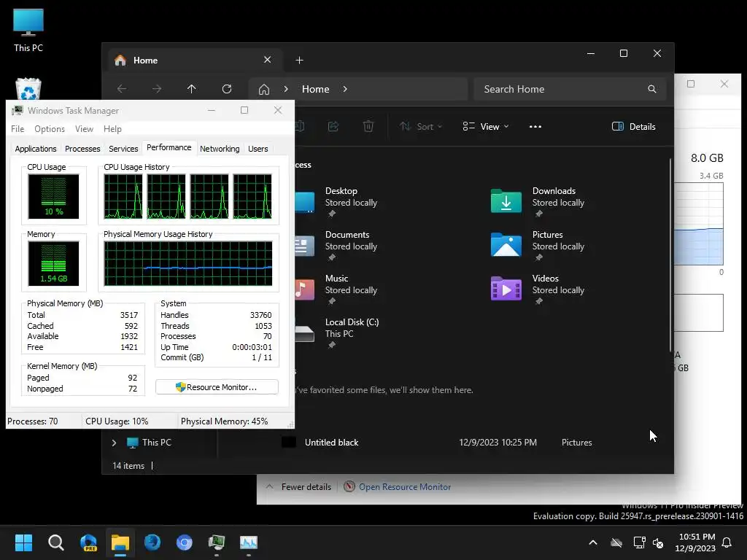Click the Resource Monitor button
747x560 pixels.
click(x=217, y=387)
